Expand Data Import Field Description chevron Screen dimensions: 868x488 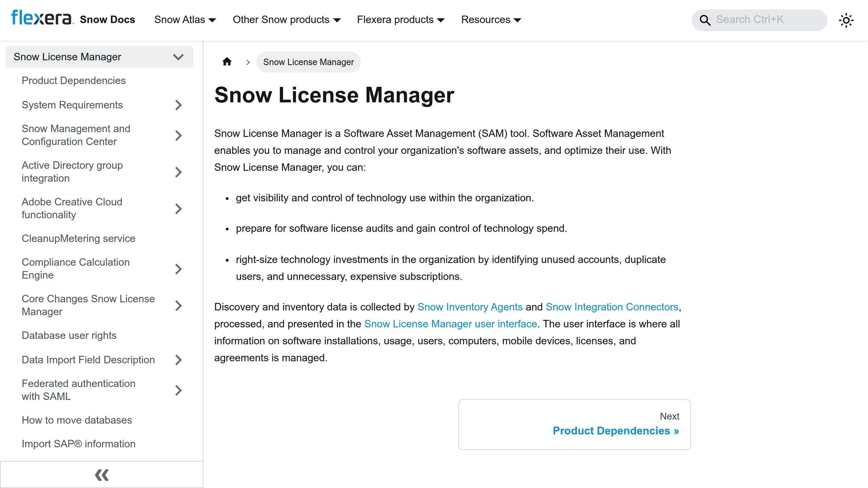coord(178,360)
